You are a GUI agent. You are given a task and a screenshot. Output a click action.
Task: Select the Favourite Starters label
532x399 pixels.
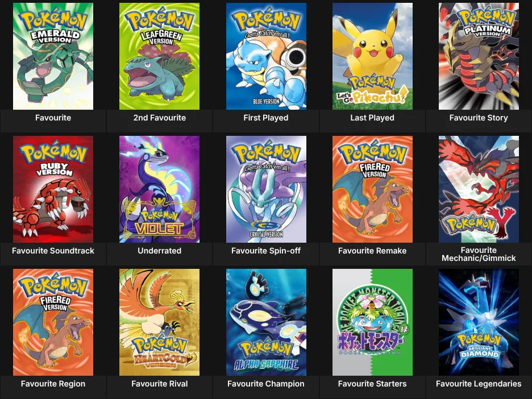point(372,384)
